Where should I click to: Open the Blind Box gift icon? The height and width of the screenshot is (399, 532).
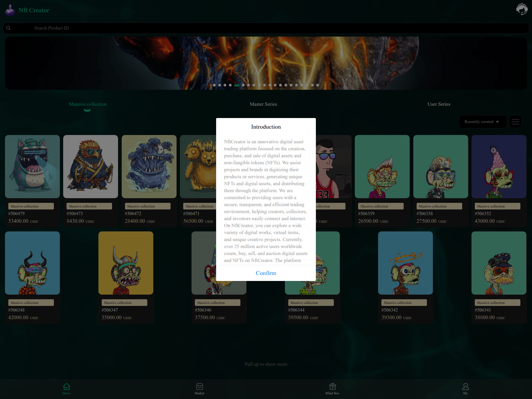point(332,387)
